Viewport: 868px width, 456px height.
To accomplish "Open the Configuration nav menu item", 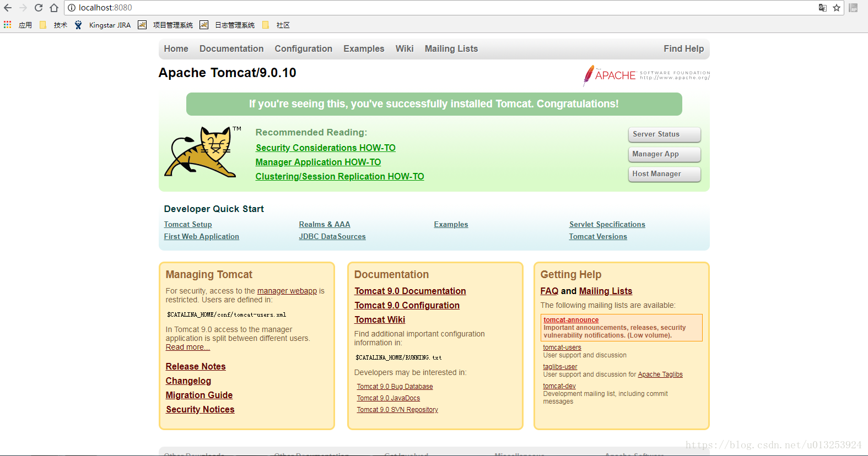I will [303, 48].
